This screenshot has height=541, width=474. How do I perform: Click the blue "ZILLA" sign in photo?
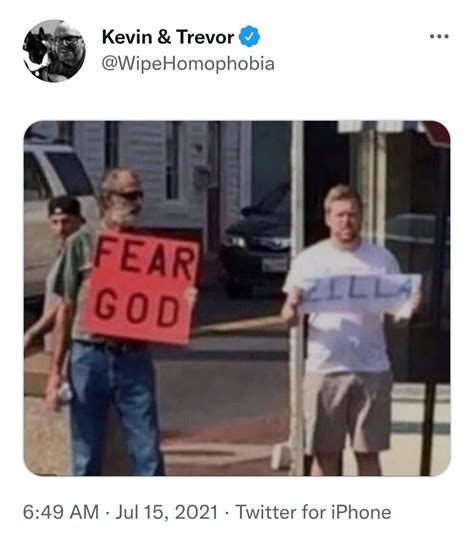360,294
